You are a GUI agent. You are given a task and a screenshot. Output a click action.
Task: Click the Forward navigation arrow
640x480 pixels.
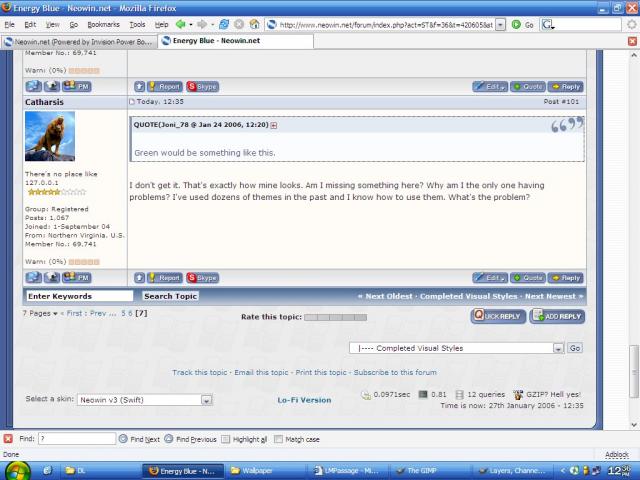pos(202,24)
